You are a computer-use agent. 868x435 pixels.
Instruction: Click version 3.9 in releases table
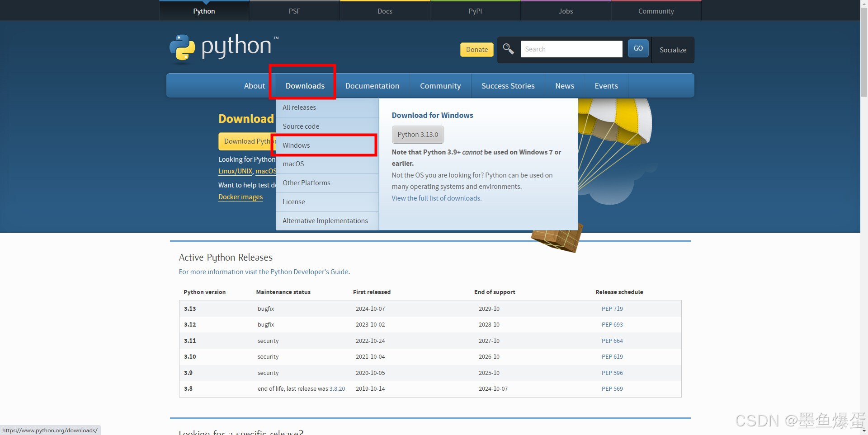[188, 373]
